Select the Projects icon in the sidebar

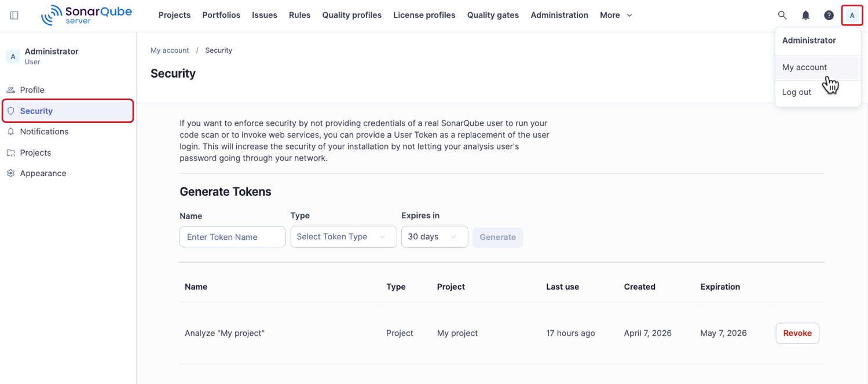click(11, 152)
